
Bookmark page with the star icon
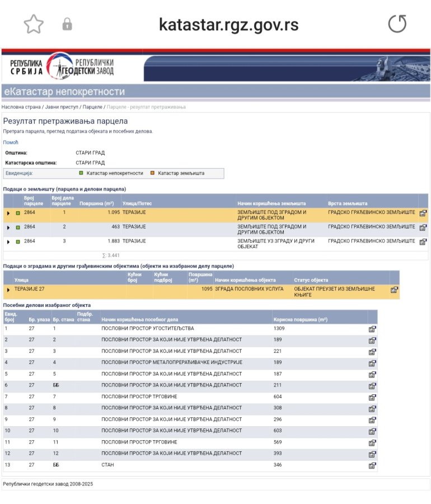[34, 24]
